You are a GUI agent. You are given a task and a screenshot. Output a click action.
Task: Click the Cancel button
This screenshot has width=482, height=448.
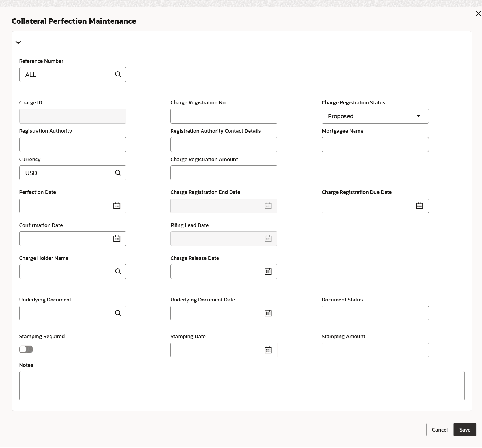click(x=440, y=430)
